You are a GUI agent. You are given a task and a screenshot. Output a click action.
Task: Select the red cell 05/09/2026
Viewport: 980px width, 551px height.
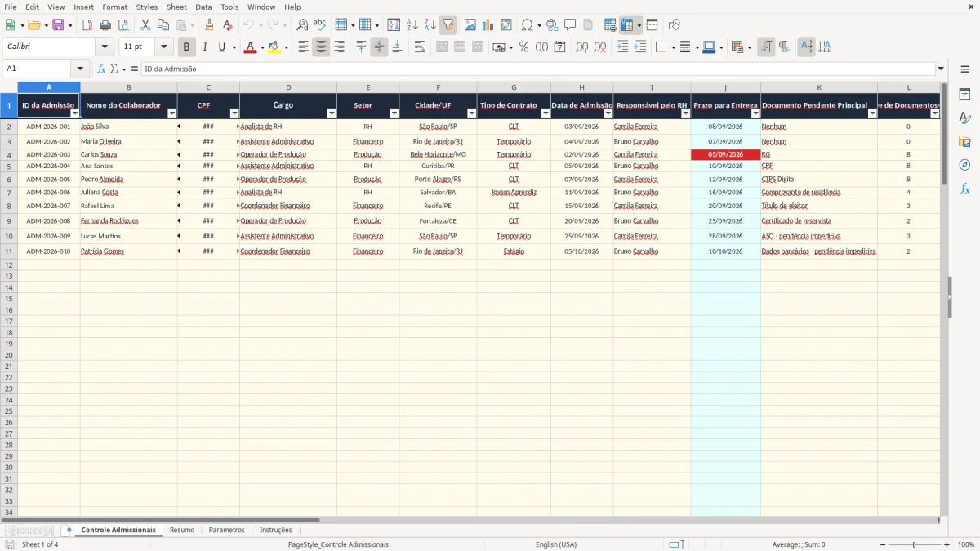tap(725, 154)
